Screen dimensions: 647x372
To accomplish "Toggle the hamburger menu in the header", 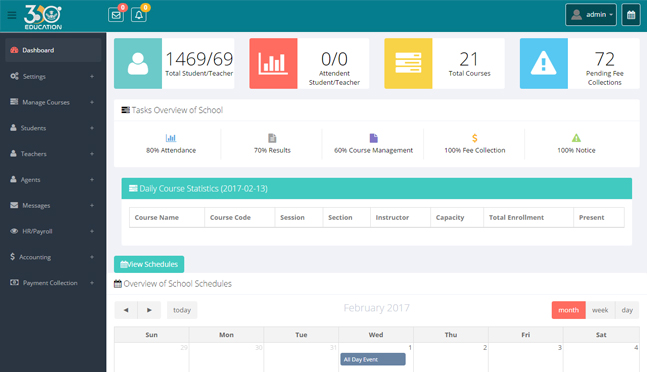I will click(x=12, y=16).
